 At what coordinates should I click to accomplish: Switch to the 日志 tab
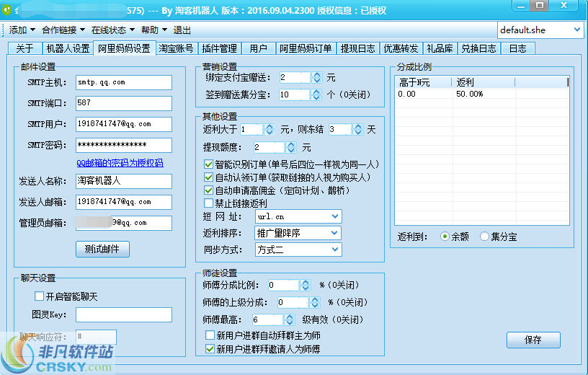coord(518,48)
